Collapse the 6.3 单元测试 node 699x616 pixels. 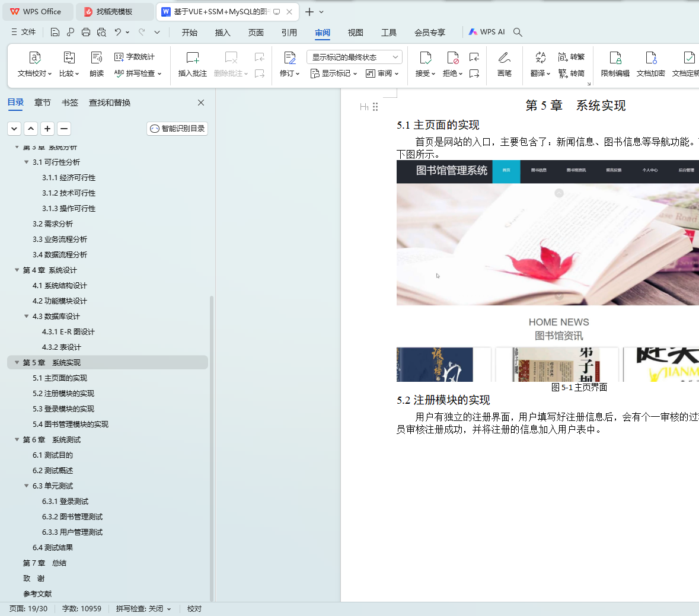(x=26, y=486)
